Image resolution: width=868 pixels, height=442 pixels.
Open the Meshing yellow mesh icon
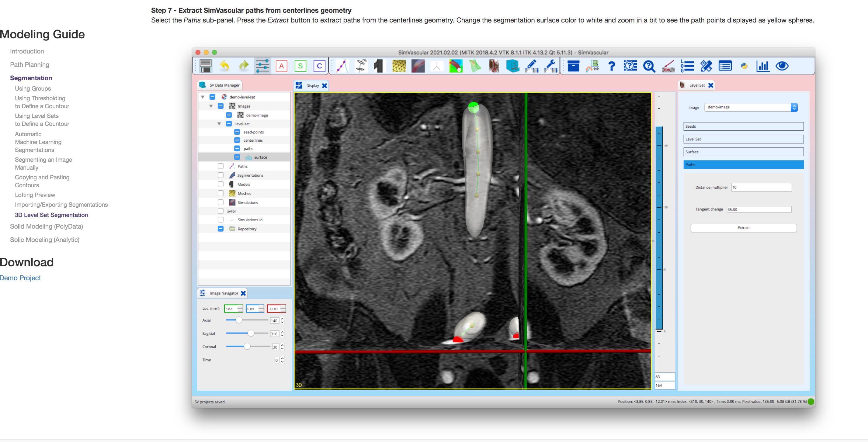click(x=399, y=66)
